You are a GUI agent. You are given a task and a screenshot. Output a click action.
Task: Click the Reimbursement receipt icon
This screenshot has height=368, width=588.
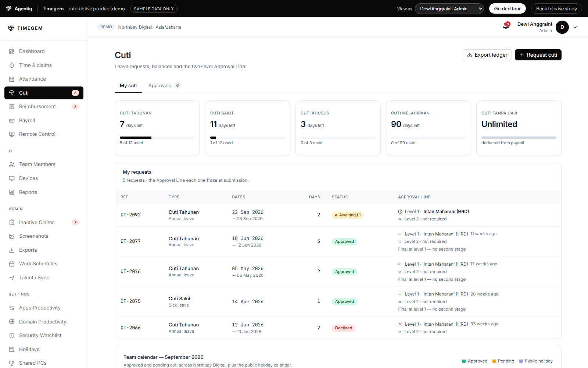12,107
